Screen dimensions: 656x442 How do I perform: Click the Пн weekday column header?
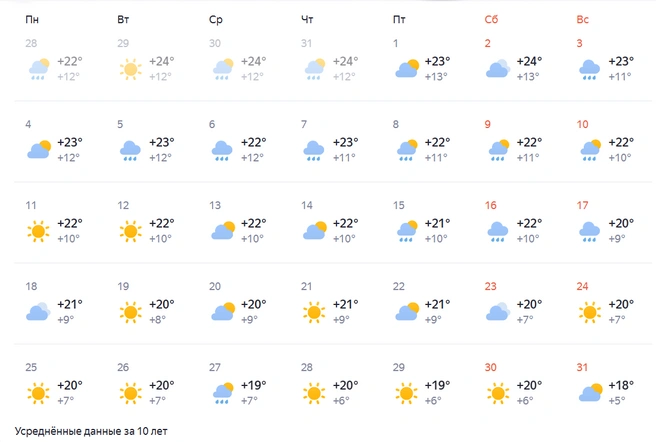coord(32,19)
